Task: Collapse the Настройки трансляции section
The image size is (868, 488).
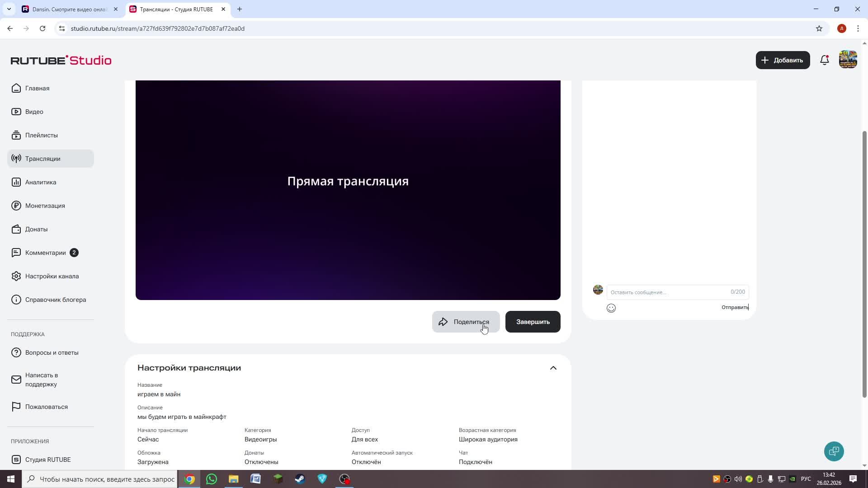Action: 553,368
